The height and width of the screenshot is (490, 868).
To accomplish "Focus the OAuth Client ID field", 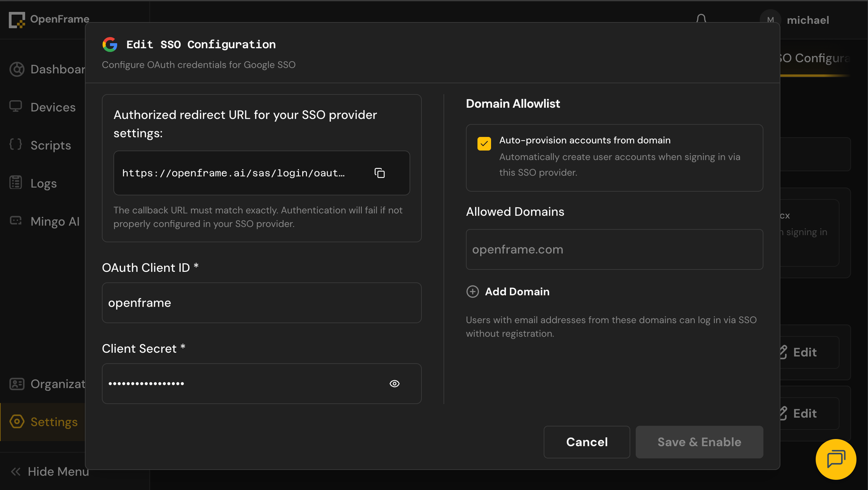I will [x=261, y=303].
